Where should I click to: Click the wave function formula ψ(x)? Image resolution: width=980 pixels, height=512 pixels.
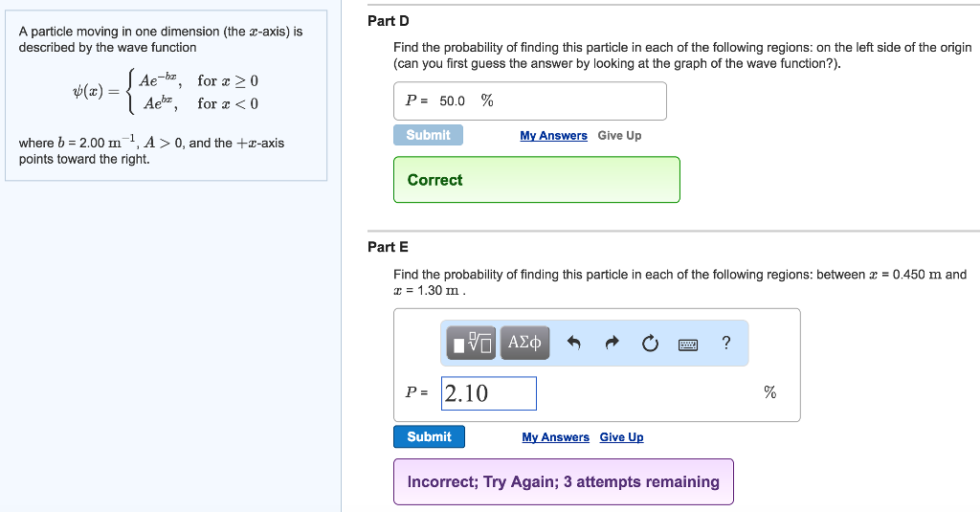click(165, 91)
